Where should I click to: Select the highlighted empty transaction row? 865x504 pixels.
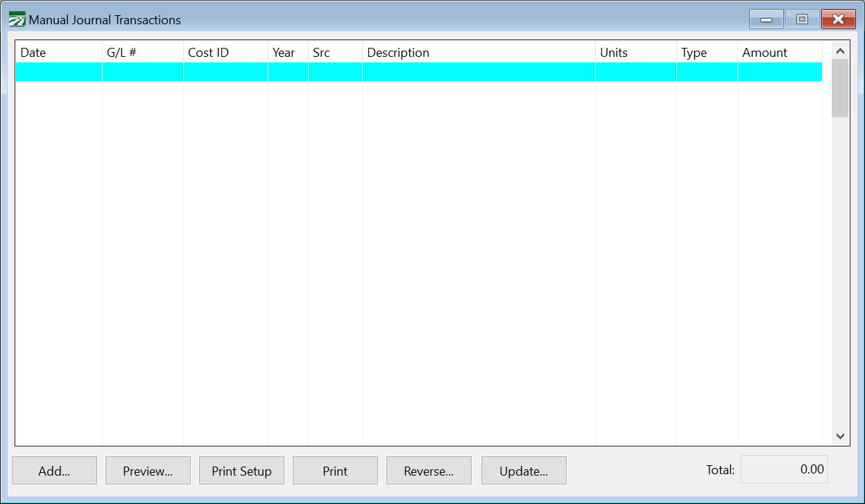point(416,71)
